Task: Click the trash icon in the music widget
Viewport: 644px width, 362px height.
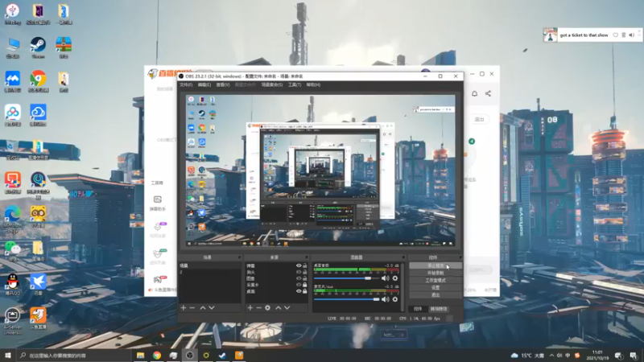Action: (x=623, y=35)
